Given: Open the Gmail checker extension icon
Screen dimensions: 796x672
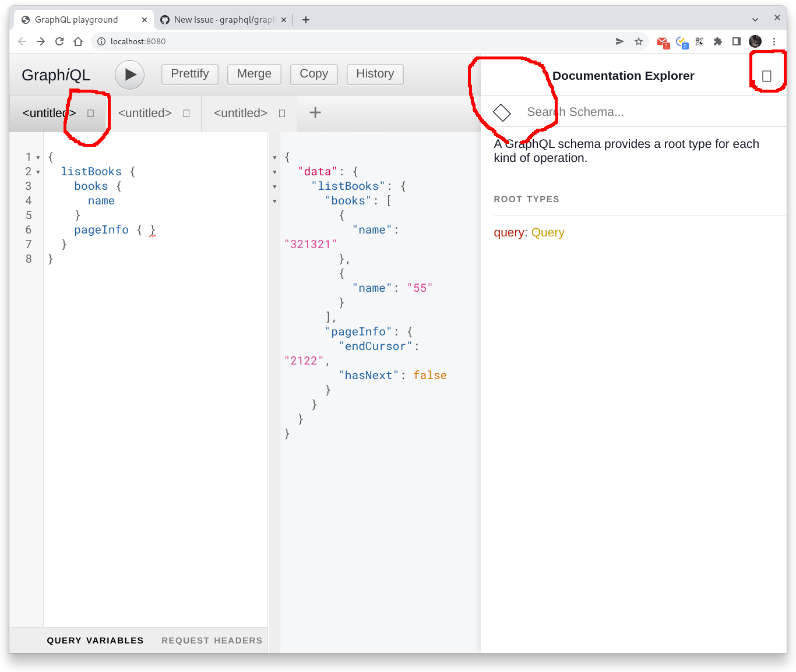Looking at the screenshot, I should pos(663,42).
